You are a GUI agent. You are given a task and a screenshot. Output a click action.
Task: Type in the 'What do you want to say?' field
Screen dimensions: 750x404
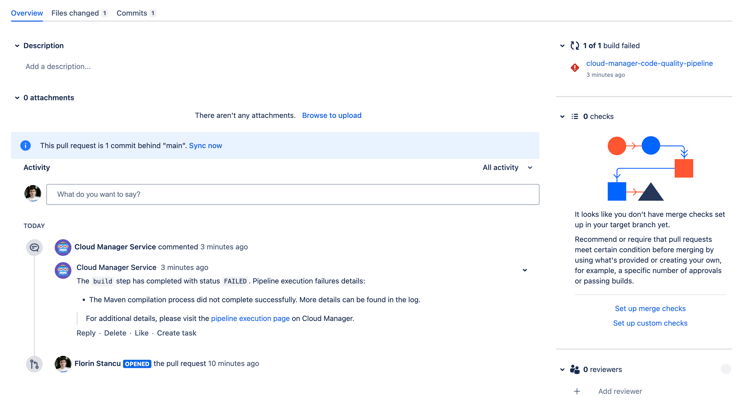coord(292,194)
